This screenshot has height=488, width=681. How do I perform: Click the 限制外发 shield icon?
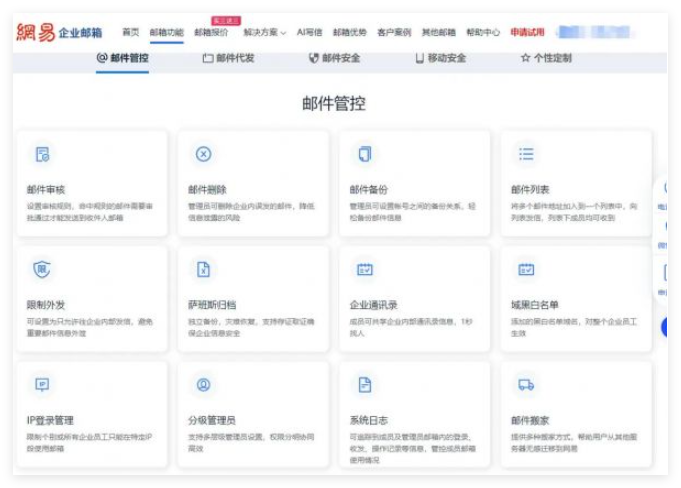(x=42, y=269)
